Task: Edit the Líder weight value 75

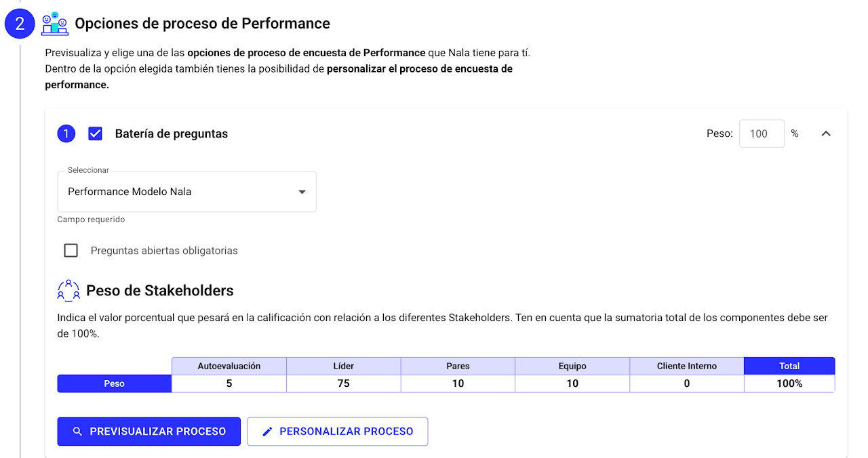Action: coord(344,383)
